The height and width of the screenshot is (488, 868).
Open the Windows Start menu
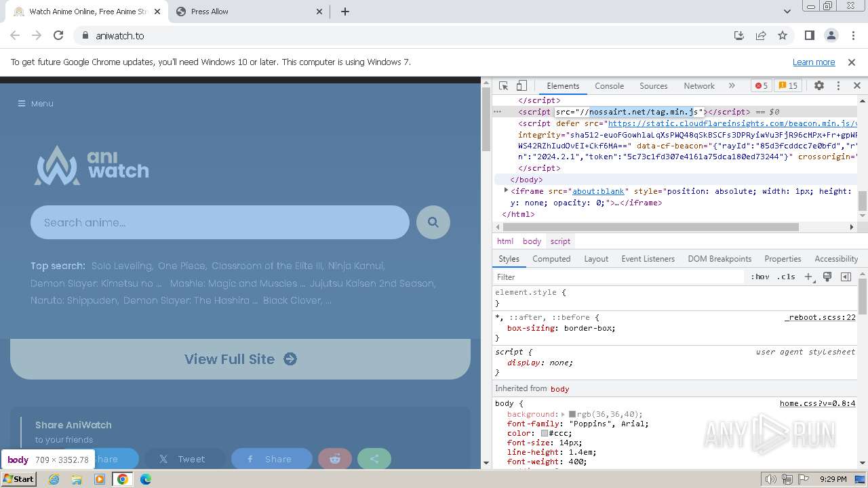tap(19, 479)
